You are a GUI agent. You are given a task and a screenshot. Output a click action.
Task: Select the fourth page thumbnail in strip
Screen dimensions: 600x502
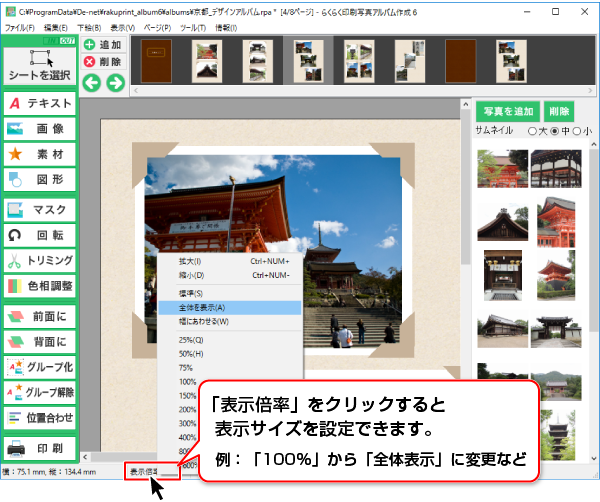coord(308,62)
